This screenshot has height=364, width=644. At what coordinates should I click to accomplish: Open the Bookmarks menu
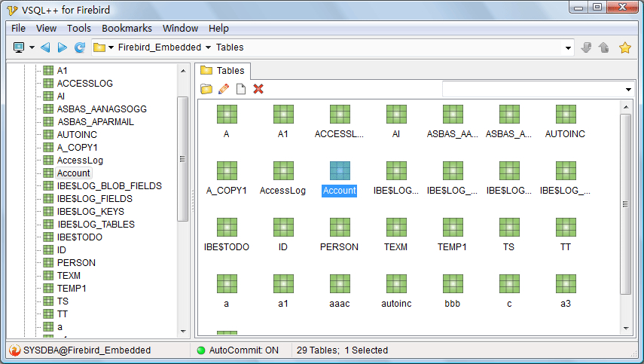(127, 28)
